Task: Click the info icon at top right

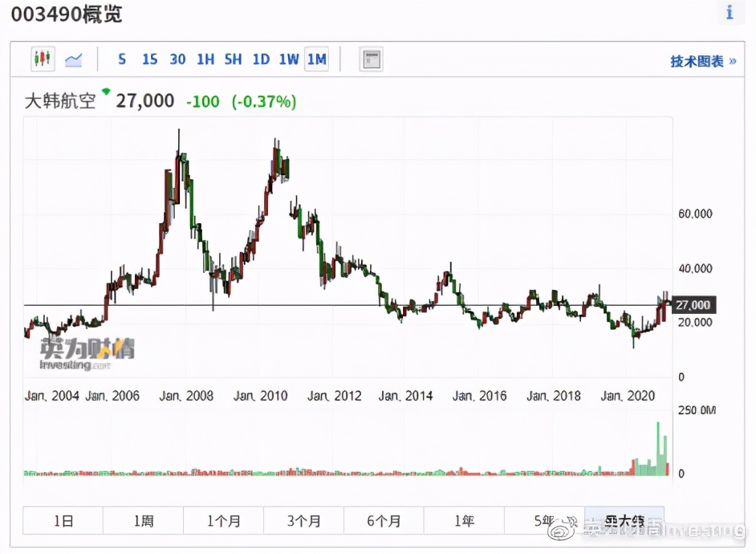Action: (730, 12)
